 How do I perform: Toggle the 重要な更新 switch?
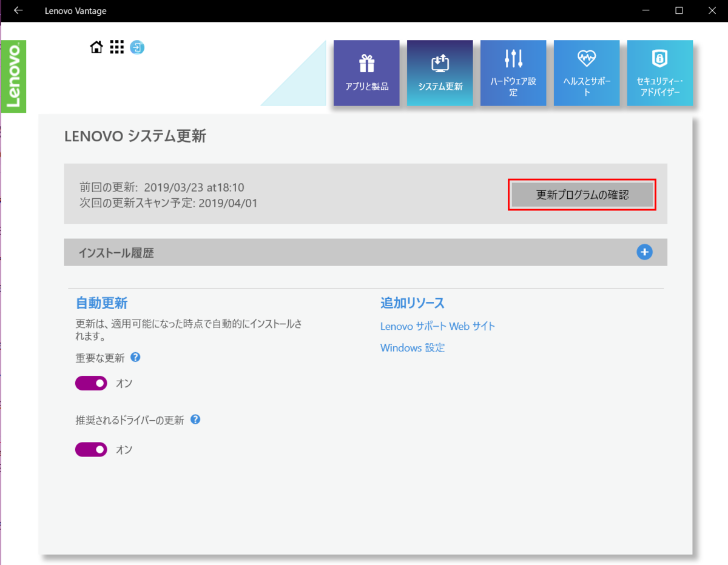coord(91,383)
